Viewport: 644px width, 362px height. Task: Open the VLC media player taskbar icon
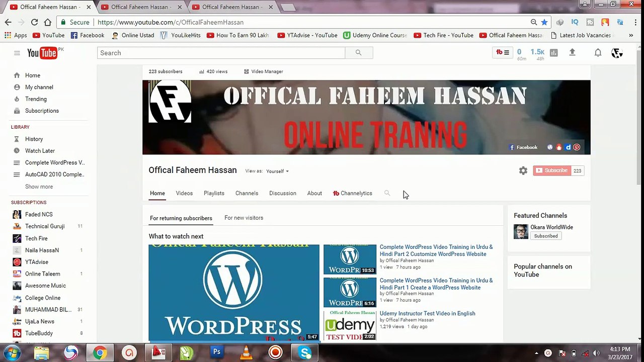(246, 352)
